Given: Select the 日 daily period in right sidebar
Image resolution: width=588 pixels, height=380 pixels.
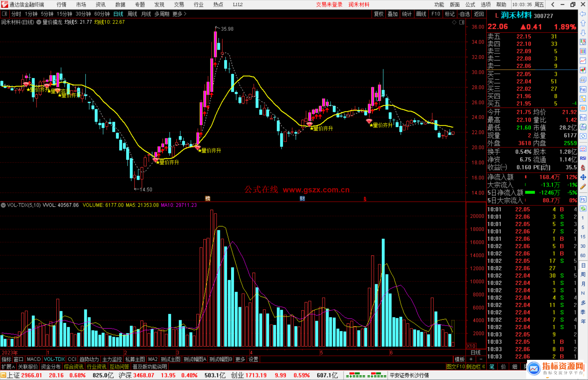Looking at the screenshot, I should click(583, 265).
